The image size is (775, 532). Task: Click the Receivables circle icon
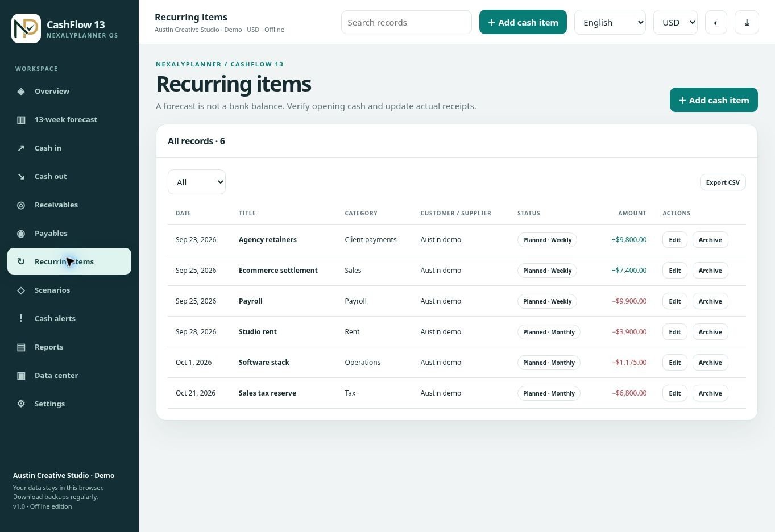pyautogui.click(x=21, y=205)
